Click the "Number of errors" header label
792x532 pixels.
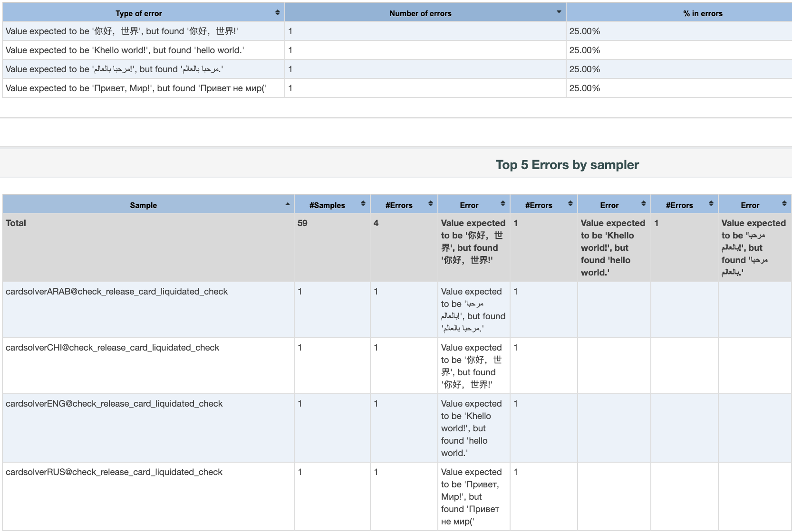point(420,13)
